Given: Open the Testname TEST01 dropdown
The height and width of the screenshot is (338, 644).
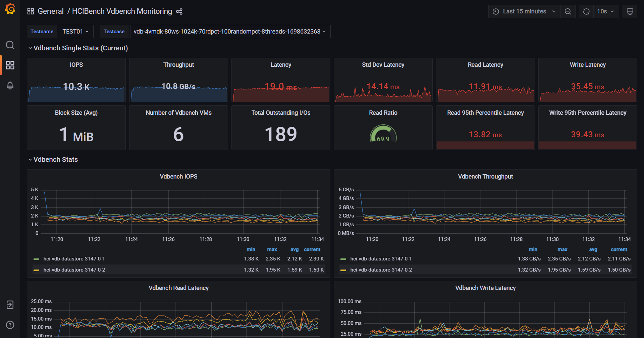Looking at the screenshot, I should (x=76, y=32).
